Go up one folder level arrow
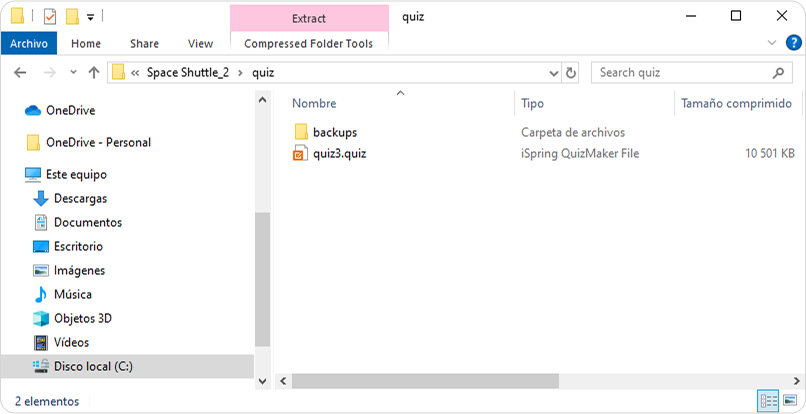Image resolution: width=806 pixels, height=414 pixels. pos(94,73)
